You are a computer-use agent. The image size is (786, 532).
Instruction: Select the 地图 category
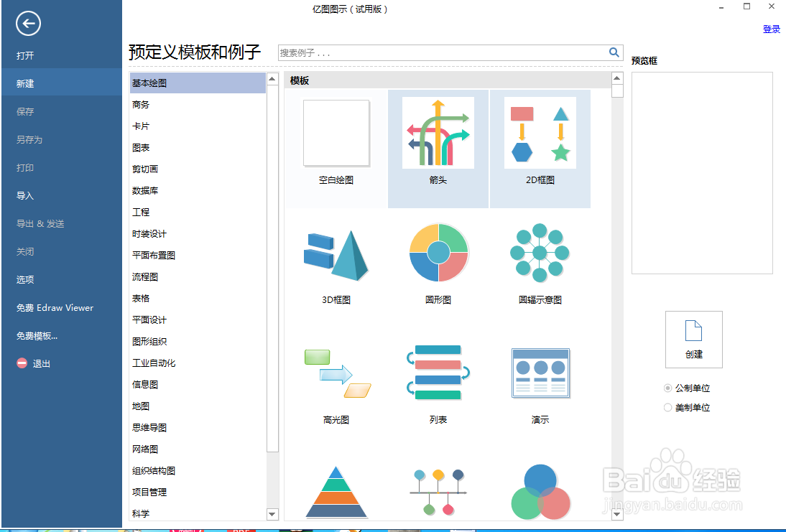(198, 406)
